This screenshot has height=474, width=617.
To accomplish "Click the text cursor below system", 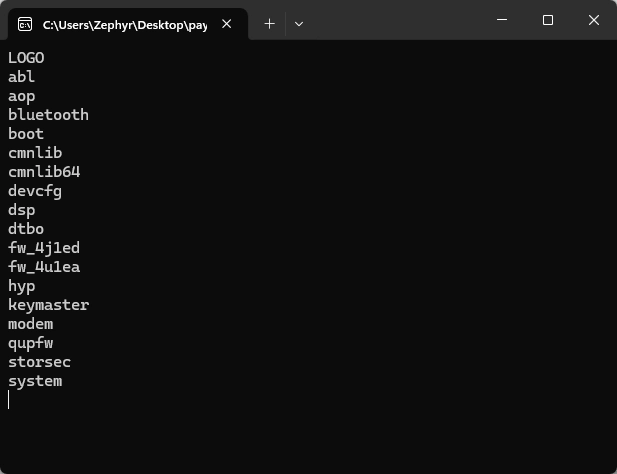I will point(9,400).
